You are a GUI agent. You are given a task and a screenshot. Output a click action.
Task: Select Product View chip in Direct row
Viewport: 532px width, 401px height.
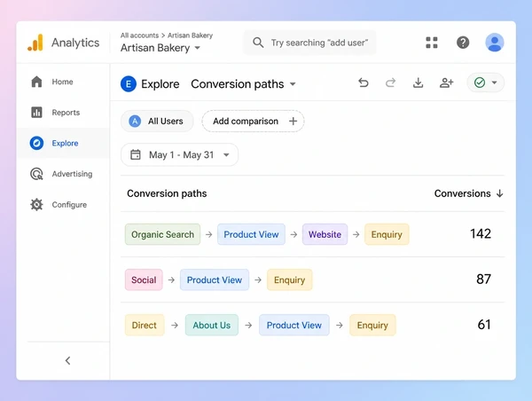click(294, 325)
